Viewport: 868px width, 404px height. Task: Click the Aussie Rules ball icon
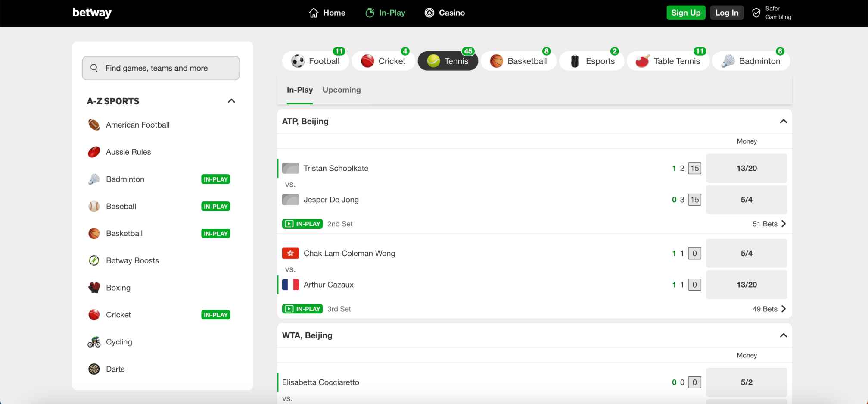pos(94,152)
